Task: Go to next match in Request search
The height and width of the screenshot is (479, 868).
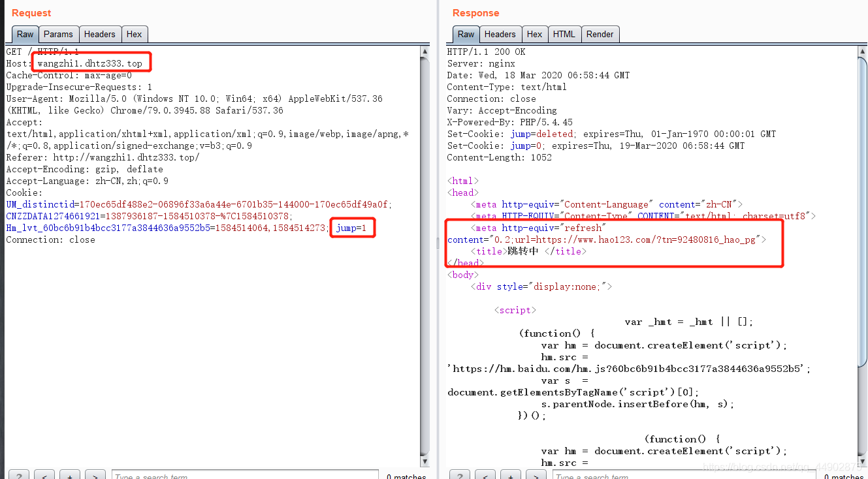Action: (x=95, y=476)
